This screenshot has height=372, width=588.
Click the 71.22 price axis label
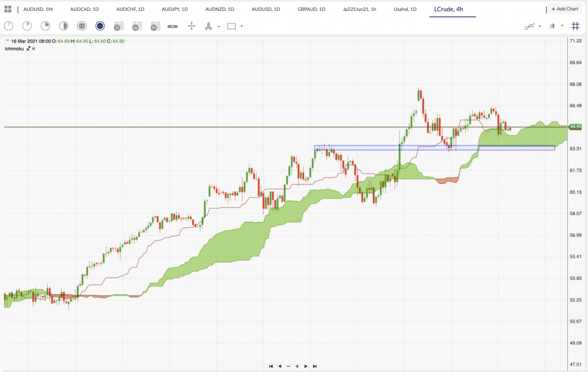(575, 41)
